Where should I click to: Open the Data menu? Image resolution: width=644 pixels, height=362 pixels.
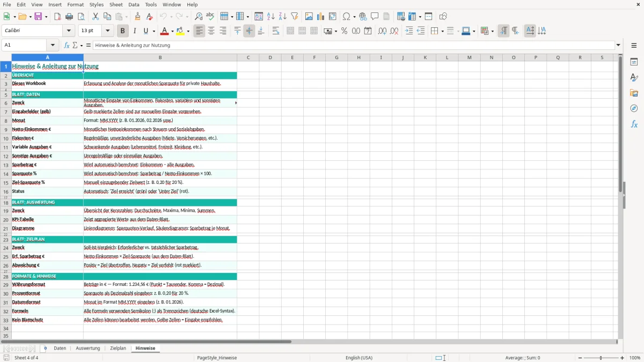click(x=134, y=4)
